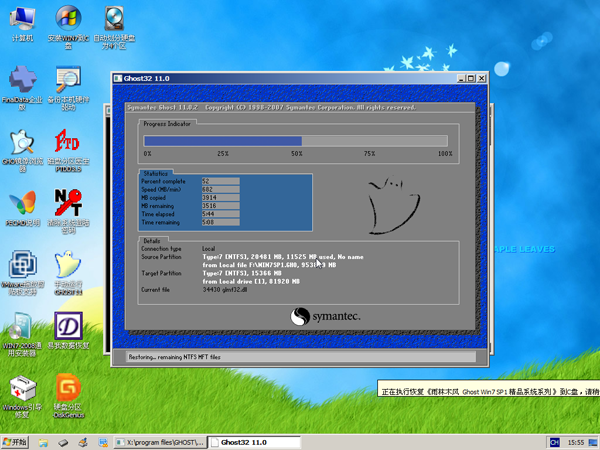Viewport: 600px width, 450px height.
Task: Click the 开始 Start button
Action: point(15,442)
